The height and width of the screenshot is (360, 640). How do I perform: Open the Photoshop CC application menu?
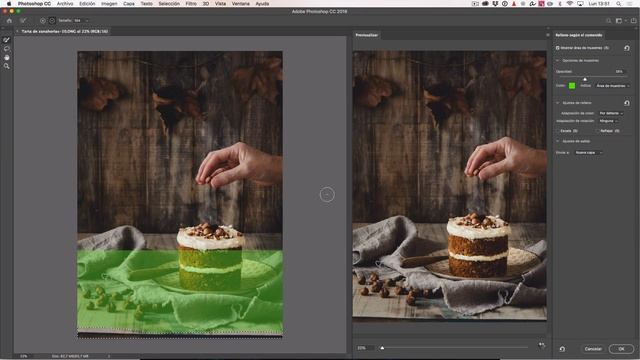[34, 4]
